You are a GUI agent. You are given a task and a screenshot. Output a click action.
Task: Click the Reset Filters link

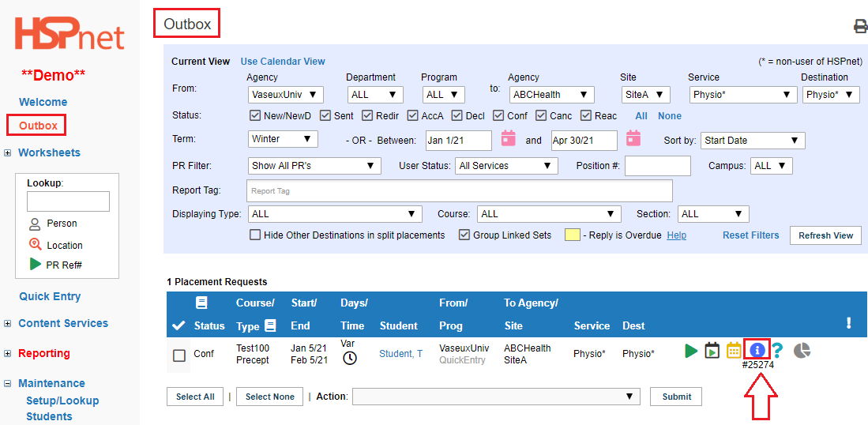(750, 235)
